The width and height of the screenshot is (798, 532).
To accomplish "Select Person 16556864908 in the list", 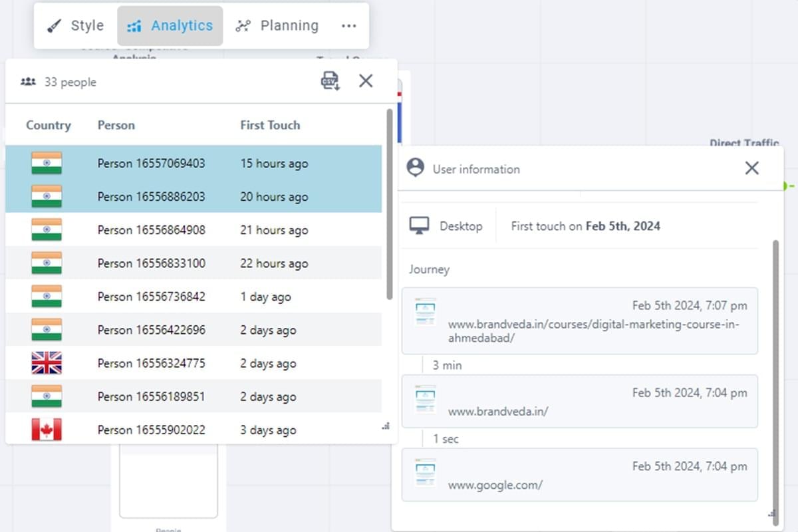I will click(x=152, y=230).
